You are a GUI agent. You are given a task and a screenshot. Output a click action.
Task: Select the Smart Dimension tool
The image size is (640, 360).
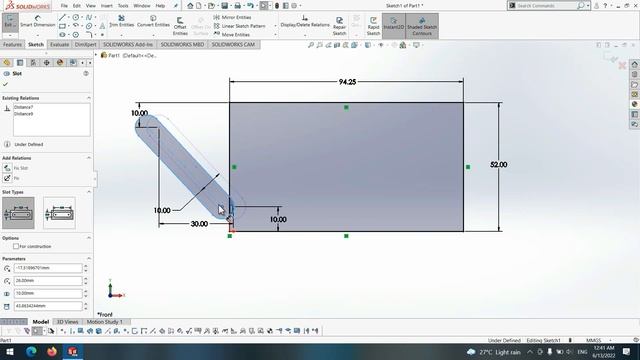pyautogui.click(x=38, y=21)
